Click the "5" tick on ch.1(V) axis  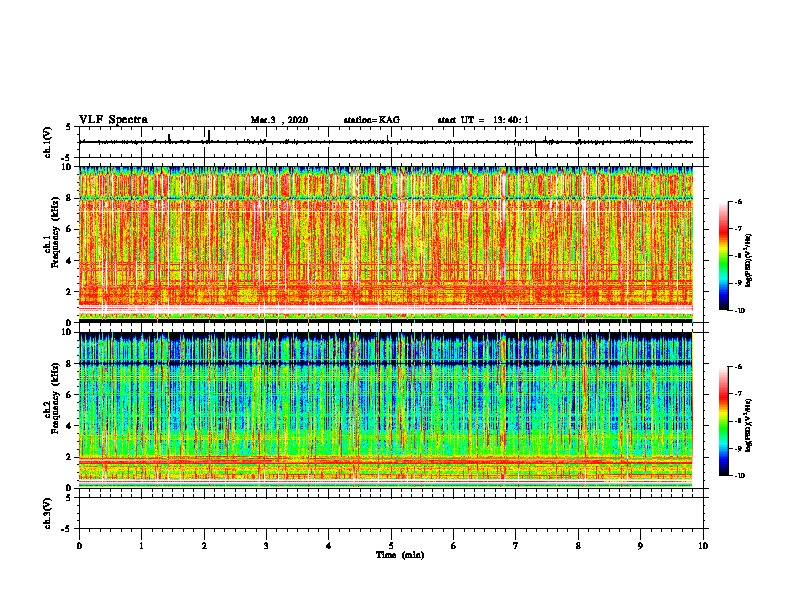coord(69,127)
